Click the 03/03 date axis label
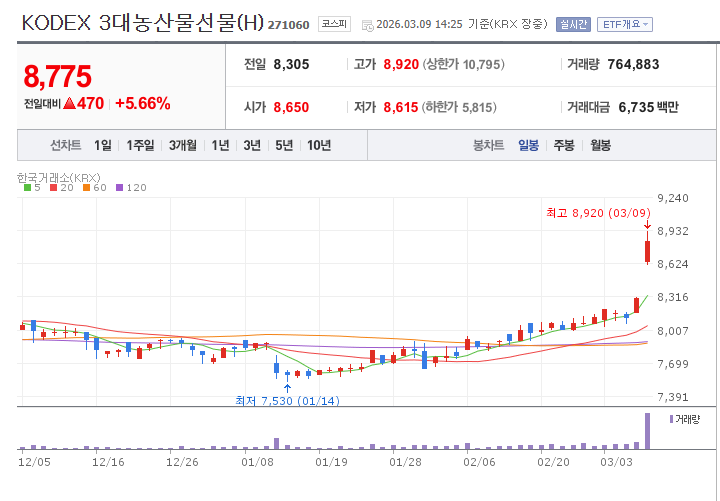The height and width of the screenshot is (501, 720). click(x=617, y=462)
